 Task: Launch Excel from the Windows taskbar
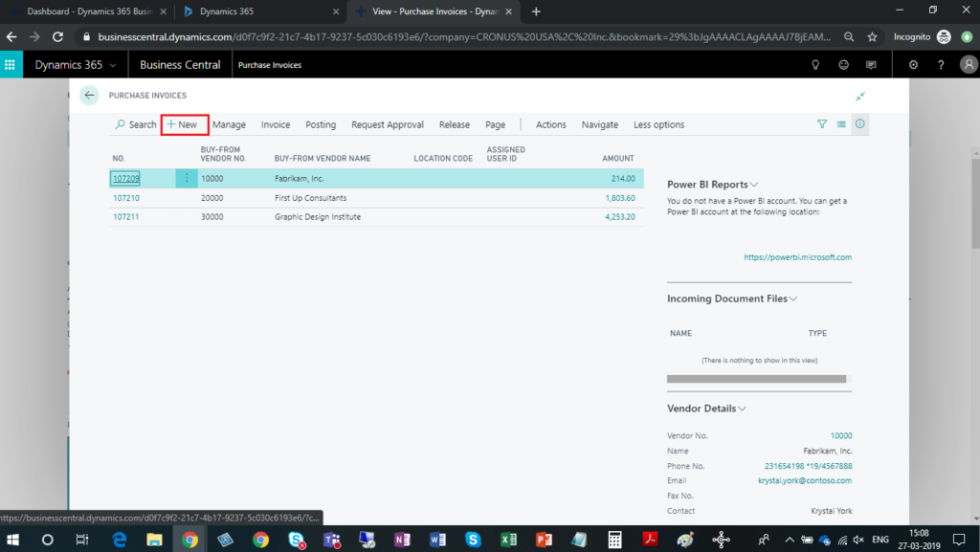[509, 540]
